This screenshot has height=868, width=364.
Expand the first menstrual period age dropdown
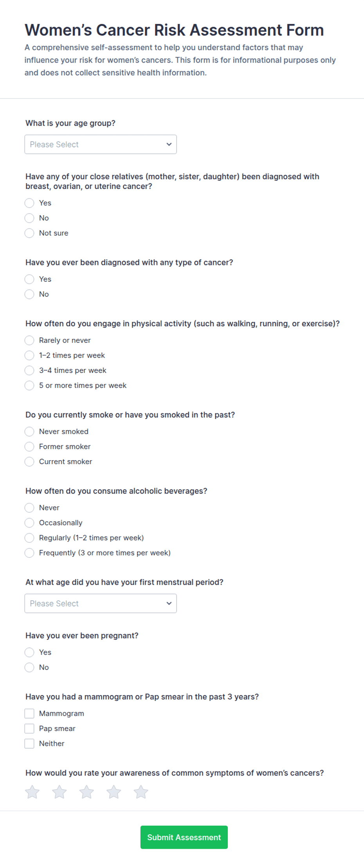tap(101, 603)
